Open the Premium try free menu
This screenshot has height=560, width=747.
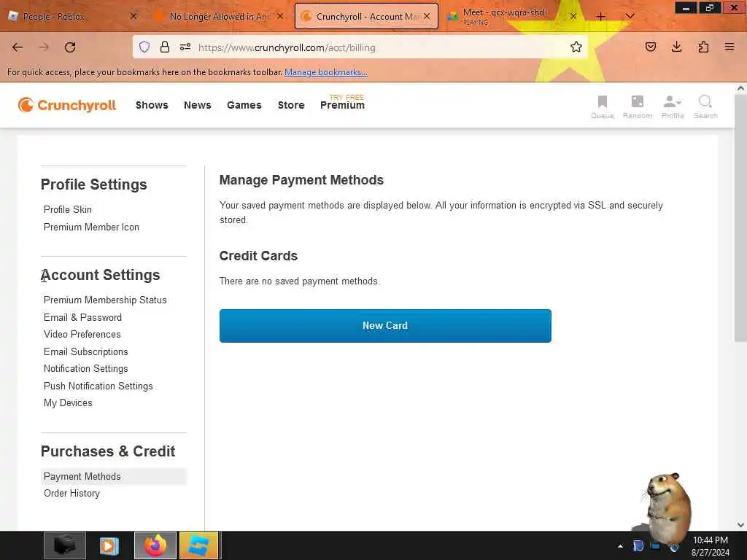click(x=342, y=104)
